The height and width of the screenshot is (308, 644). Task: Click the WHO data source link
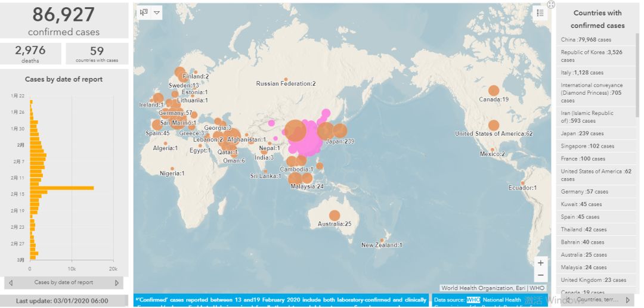pyautogui.click(x=473, y=300)
